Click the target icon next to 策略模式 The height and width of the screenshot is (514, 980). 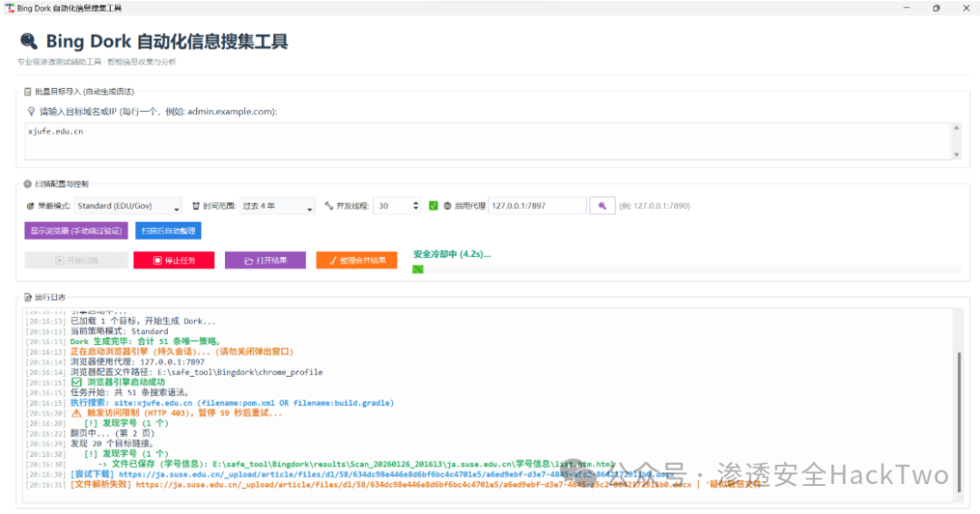[30, 206]
